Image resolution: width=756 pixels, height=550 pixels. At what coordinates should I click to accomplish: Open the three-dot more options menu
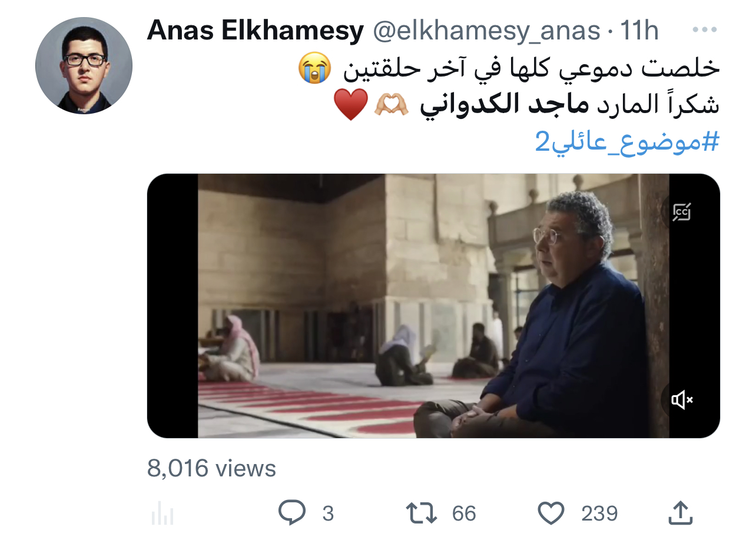point(704,29)
